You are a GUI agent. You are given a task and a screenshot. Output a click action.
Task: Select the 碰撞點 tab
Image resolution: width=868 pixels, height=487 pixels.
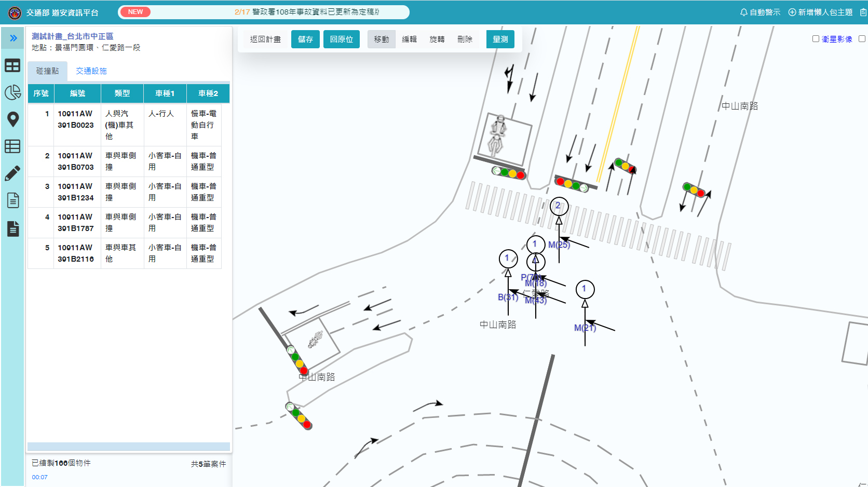tap(47, 71)
